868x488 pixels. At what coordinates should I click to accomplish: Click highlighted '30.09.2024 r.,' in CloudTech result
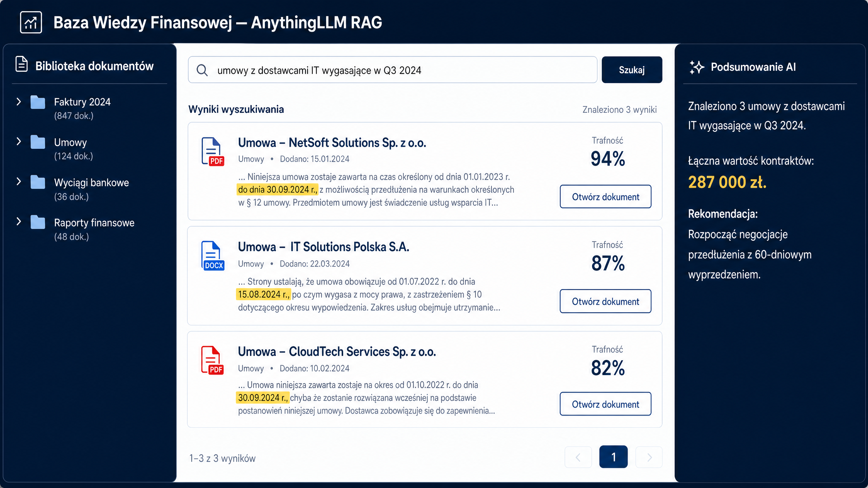click(263, 398)
